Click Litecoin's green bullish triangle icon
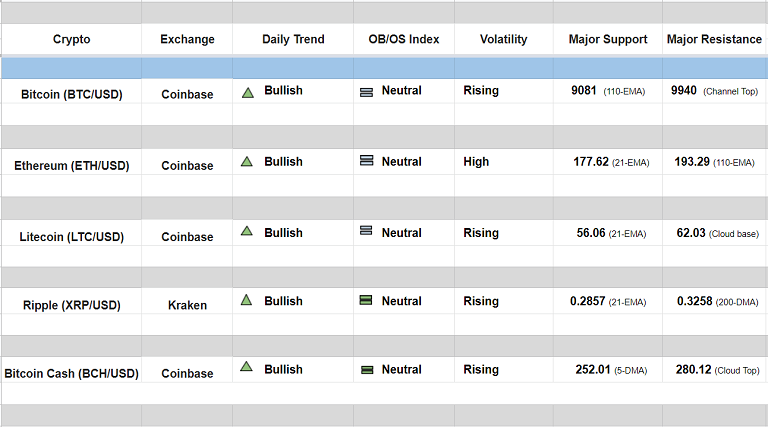768x427 pixels. (x=248, y=231)
